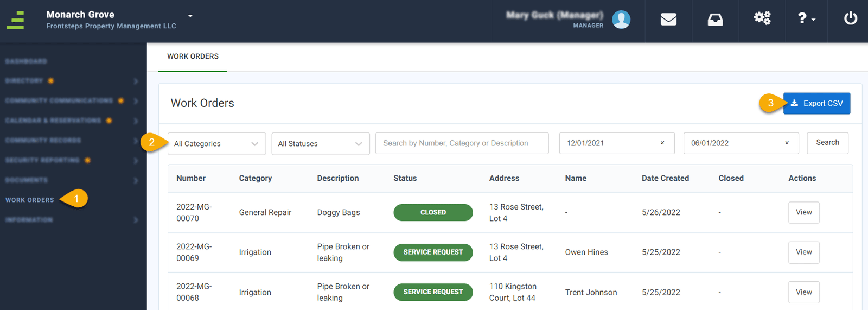This screenshot has height=310, width=868.
Task: Open the Monarch Grove community switcher caret
Action: point(190,16)
